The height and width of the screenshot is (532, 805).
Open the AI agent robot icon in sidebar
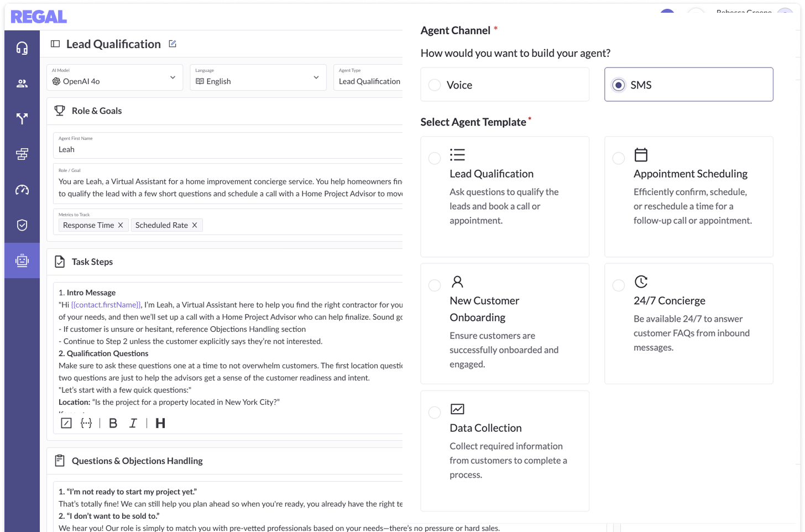[22, 260]
